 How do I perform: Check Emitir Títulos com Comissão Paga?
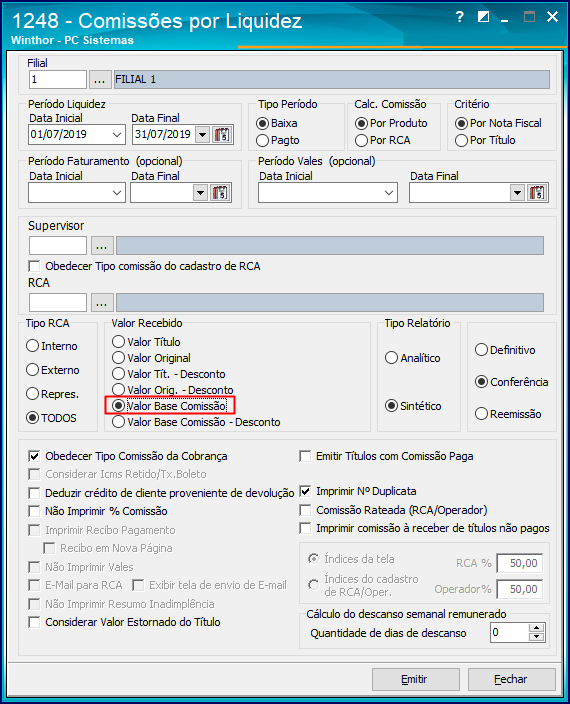386,456
